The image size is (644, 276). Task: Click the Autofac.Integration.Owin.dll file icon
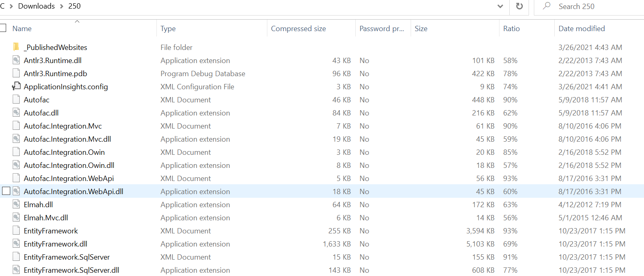[16, 165]
